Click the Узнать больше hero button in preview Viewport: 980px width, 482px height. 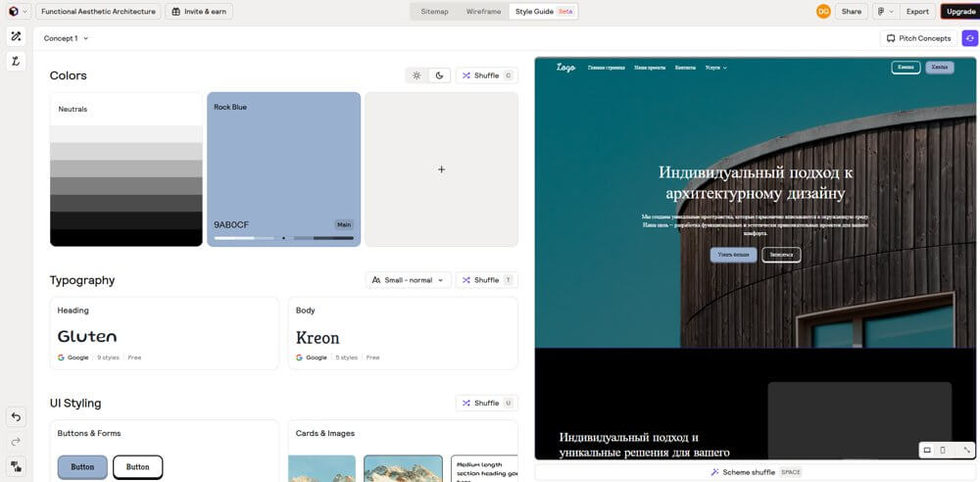[x=733, y=255]
